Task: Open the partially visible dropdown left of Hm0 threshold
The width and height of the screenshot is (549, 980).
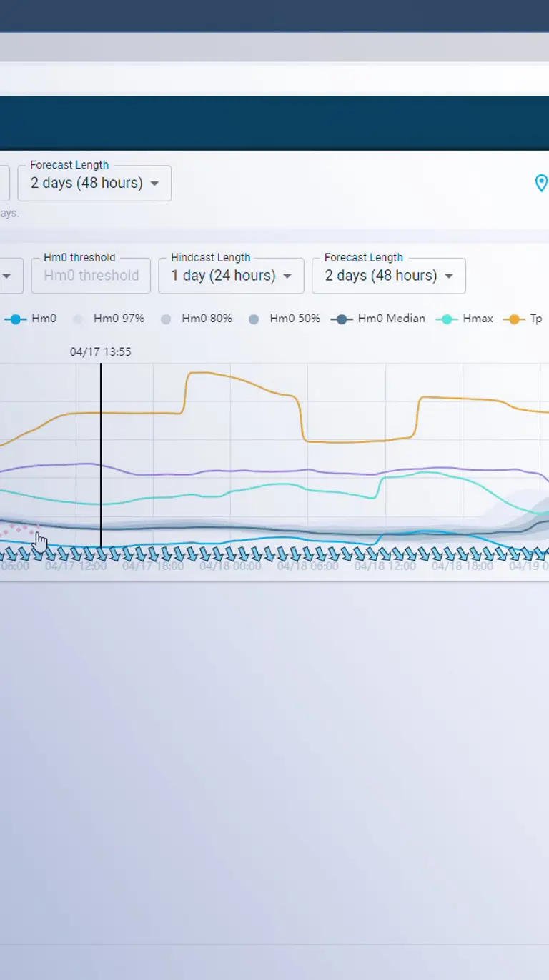Action: click(x=7, y=276)
